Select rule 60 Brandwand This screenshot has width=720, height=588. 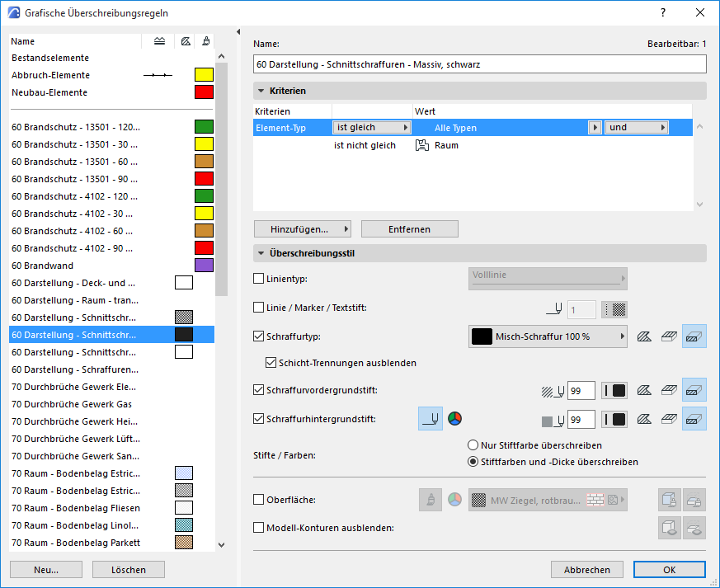click(111, 266)
